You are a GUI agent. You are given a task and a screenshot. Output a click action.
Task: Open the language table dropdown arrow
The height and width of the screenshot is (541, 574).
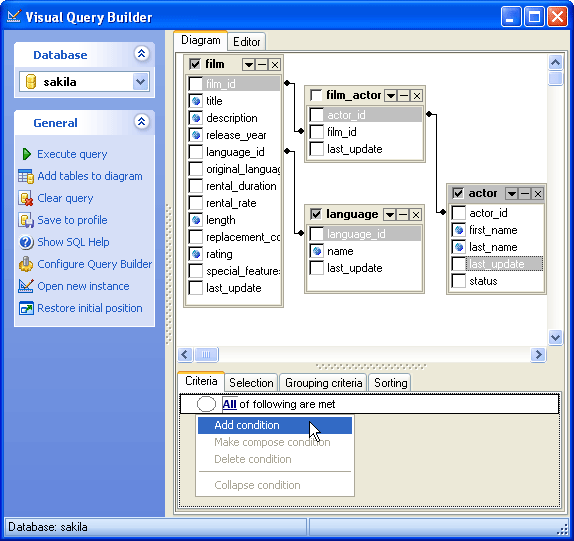tap(390, 215)
